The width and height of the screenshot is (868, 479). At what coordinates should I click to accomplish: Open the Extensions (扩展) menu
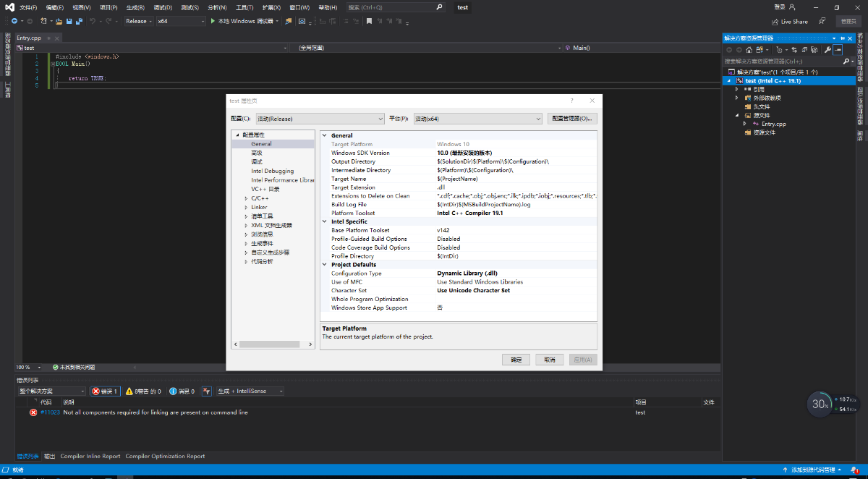(272, 7)
